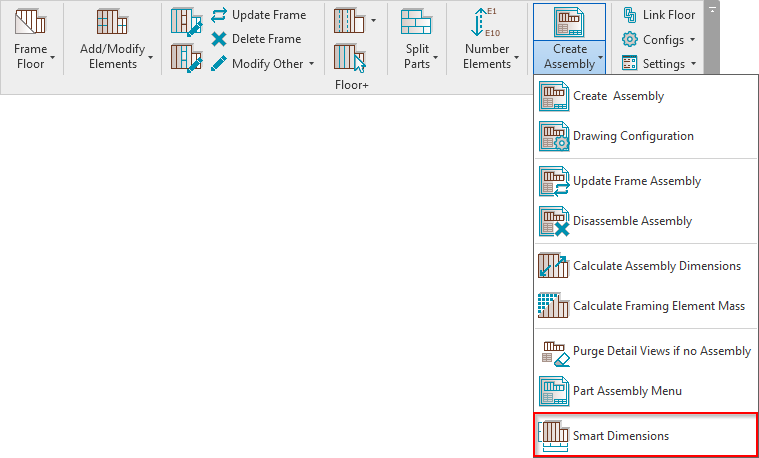Choose Disassemble Assembly from menu

pos(632,221)
